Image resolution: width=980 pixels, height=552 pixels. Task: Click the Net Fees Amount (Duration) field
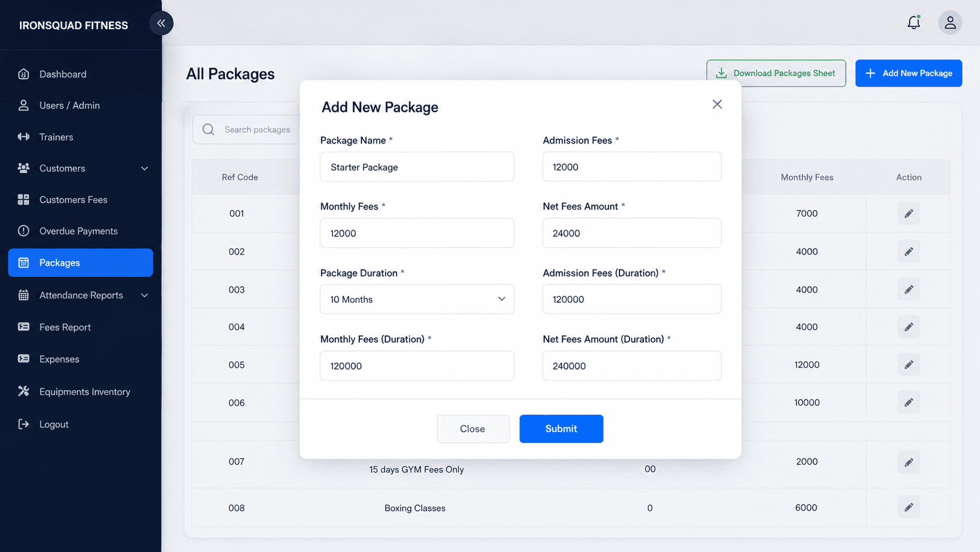point(632,365)
